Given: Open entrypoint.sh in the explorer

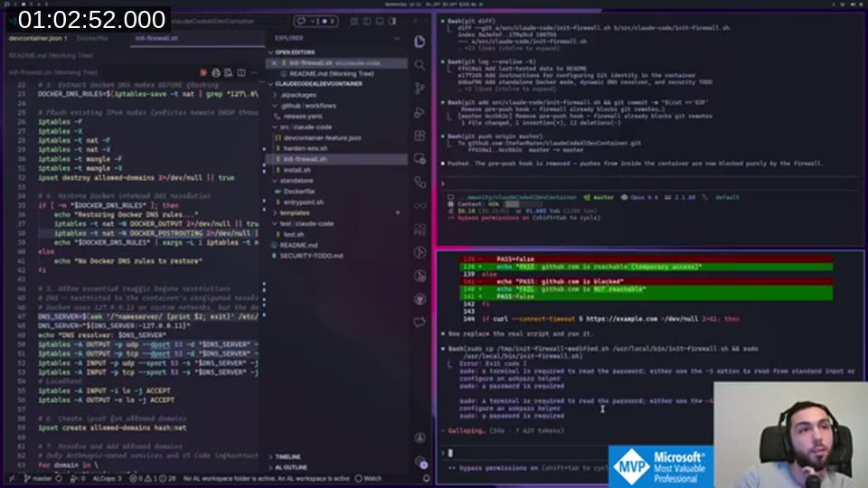Looking at the screenshot, I should point(304,202).
